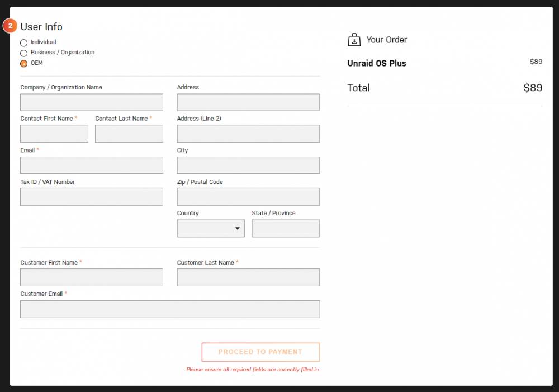This screenshot has width=559, height=392.
Task: Click the Tax ID / VAT Number field
Action: point(92,197)
